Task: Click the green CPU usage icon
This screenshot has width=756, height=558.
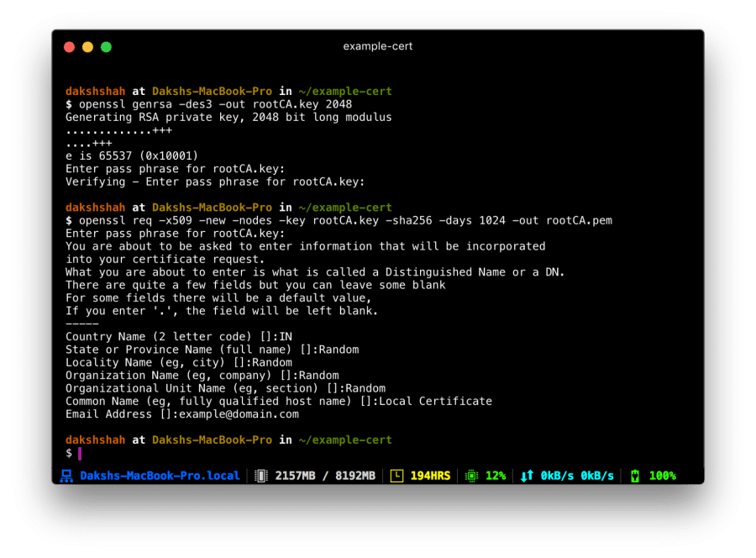Action: pyautogui.click(x=471, y=476)
